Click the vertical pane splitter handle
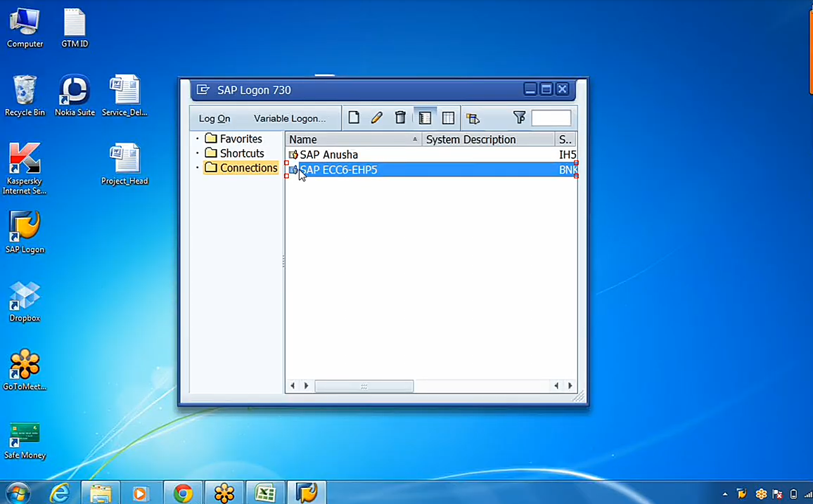The image size is (813, 504). tap(283, 261)
